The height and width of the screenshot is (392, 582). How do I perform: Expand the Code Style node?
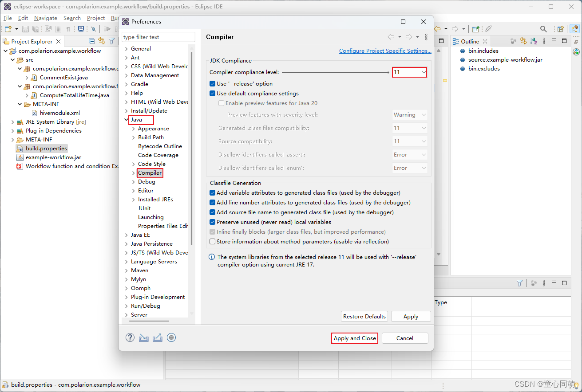pos(134,164)
